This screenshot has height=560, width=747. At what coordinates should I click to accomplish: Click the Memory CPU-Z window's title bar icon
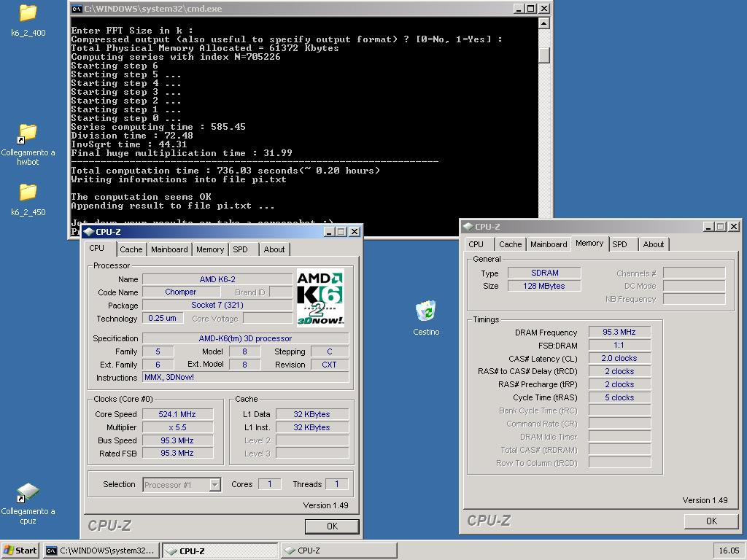(468, 227)
